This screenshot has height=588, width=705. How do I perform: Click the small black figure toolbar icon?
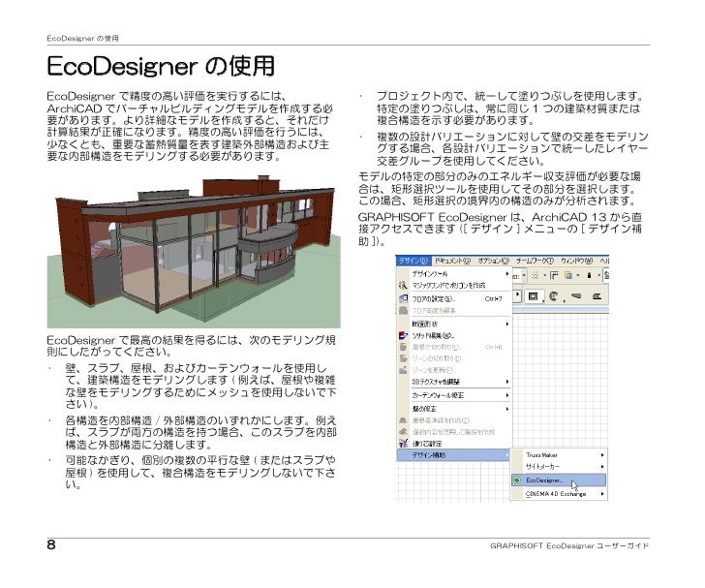pyautogui.click(x=590, y=275)
